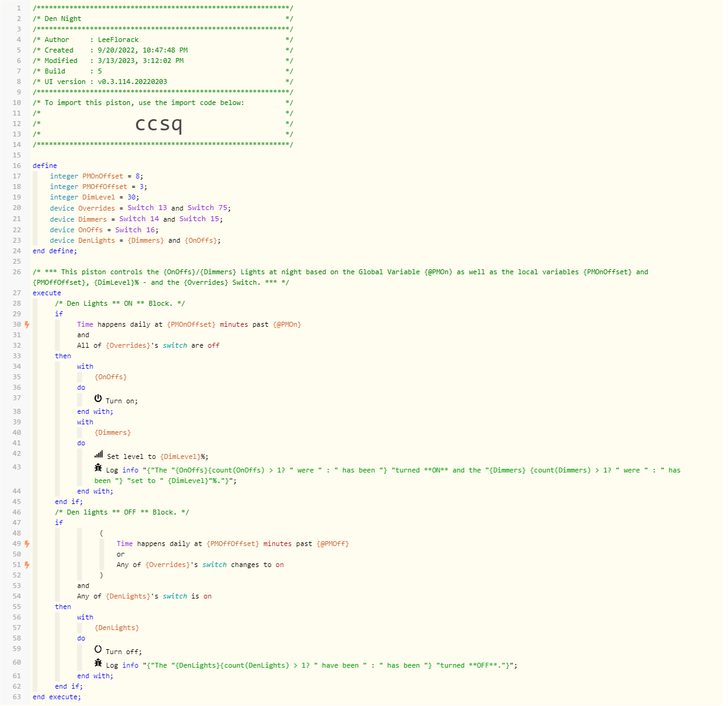
Task: Click the lightning bolt marker at line 51
Action: click(27, 565)
